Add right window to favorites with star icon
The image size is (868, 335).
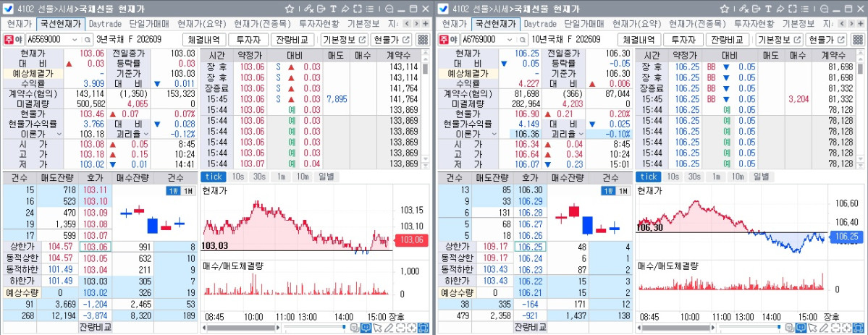tap(725, 9)
